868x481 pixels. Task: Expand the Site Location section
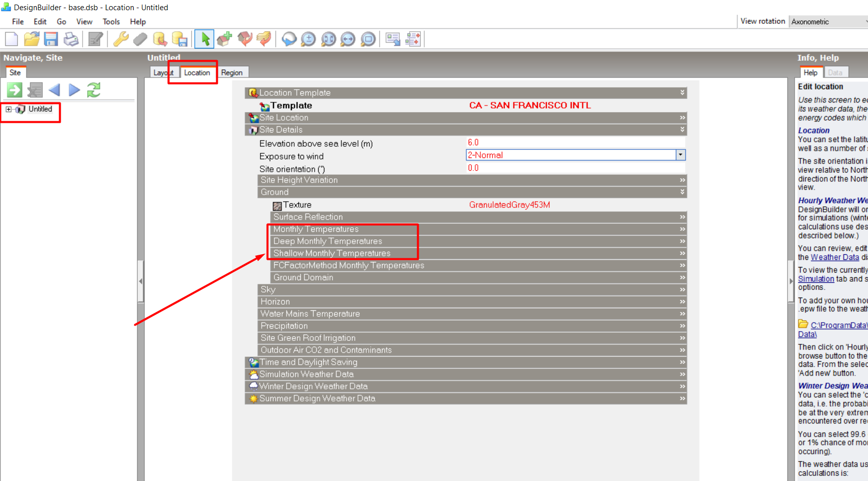(466, 118)
